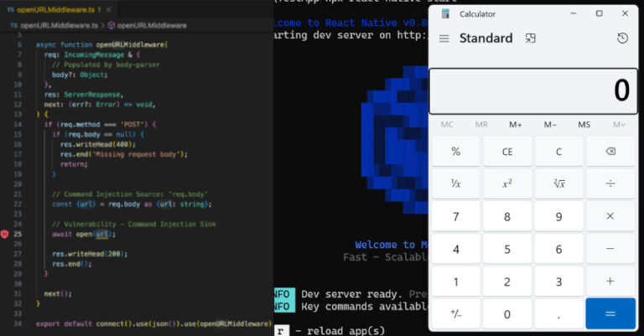Click the square root button
644x336 pixels.
[558, 184]
